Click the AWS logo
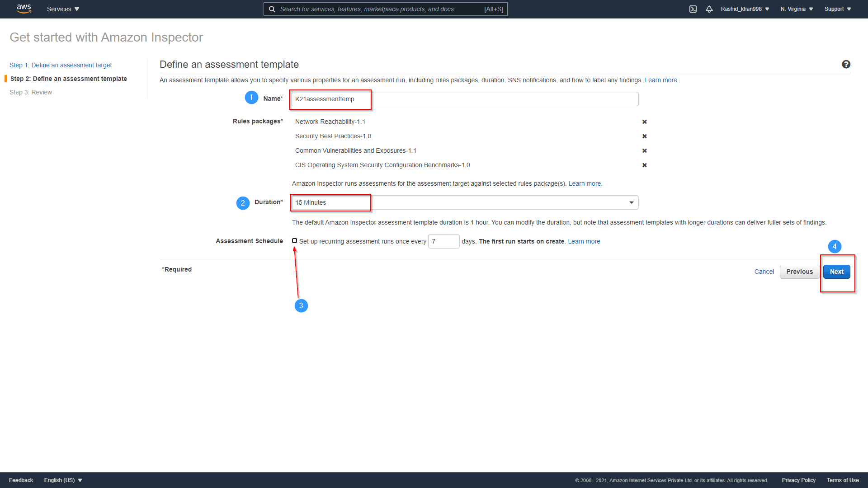Viewport: 868px width, 488px height. click(24, 9)
